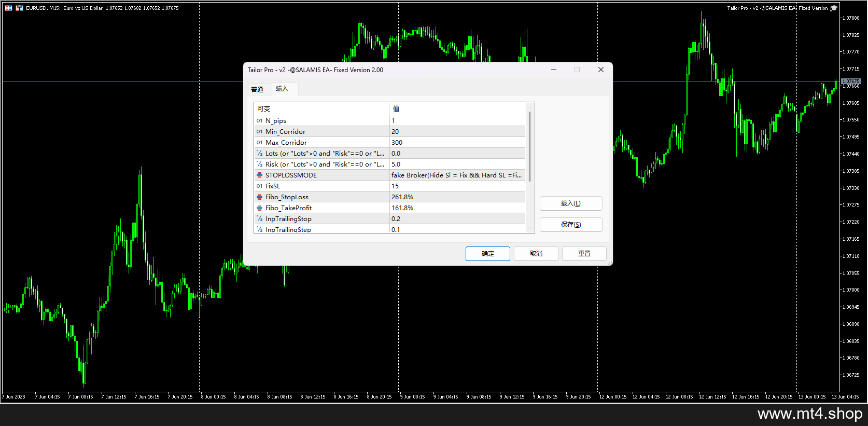Click the candlestick chart icon beside EURUSD
Image resolution: width=868 pixels, height=426 pixels.
pos(19,8)
